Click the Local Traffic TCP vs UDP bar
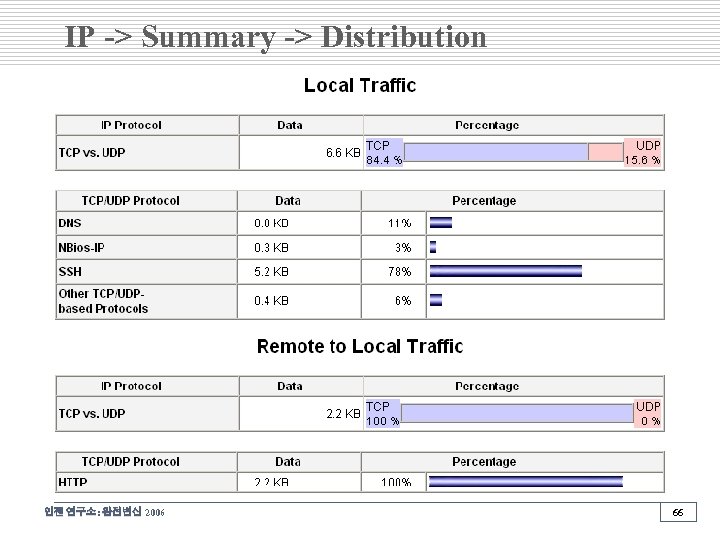This screenshot has height=540, width=720. coord(513,152)
